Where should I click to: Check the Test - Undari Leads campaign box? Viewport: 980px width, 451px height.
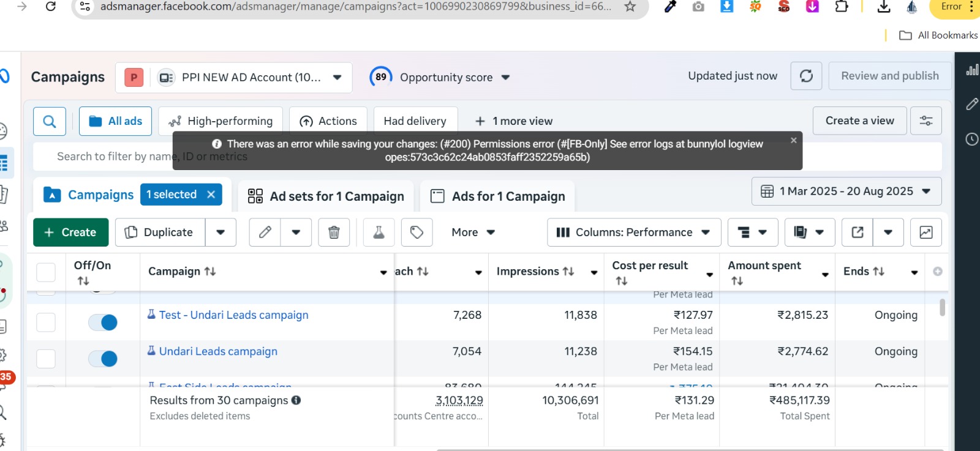(x=46, y=322)
